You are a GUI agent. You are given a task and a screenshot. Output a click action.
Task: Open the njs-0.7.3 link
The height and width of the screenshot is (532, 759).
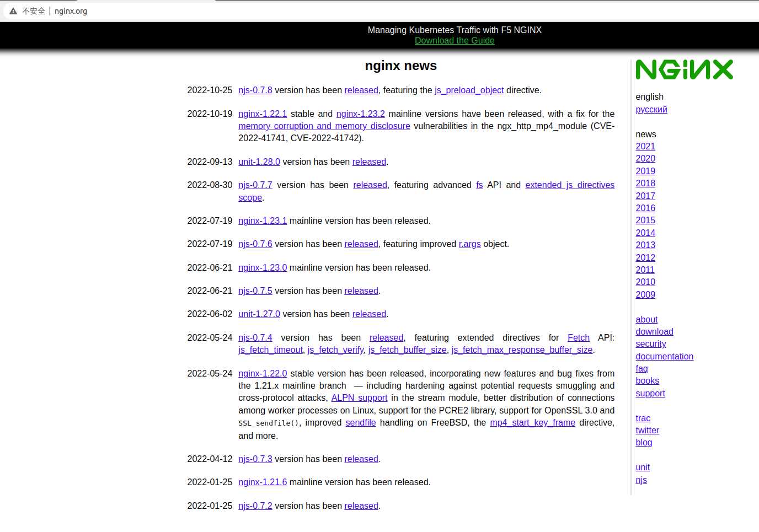[255, 459]
